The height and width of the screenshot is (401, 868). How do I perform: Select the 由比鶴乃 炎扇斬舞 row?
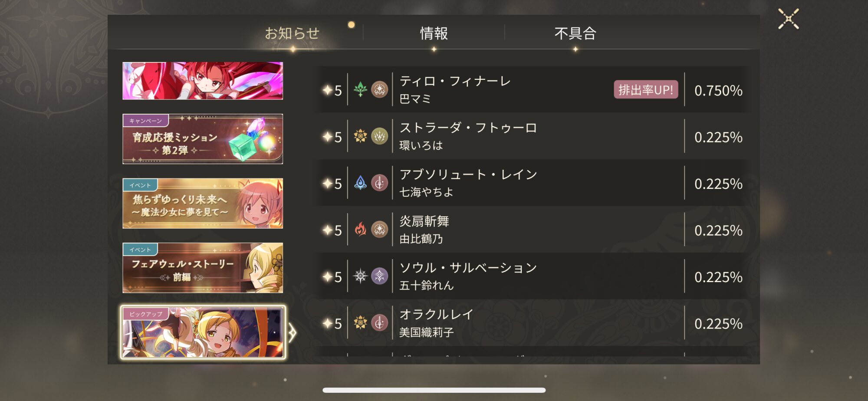533,230
